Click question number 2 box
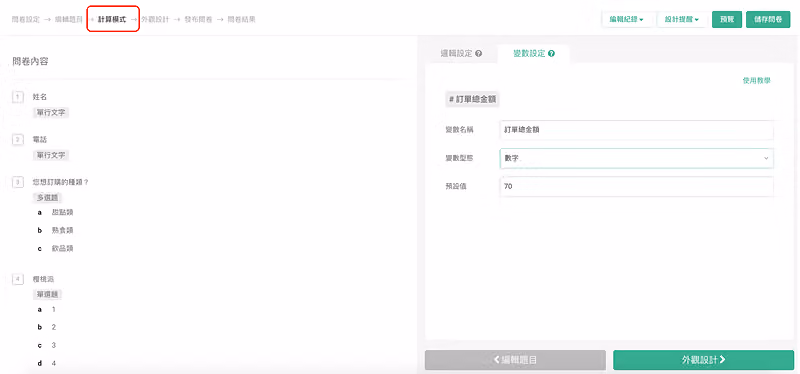This screenshot has height=374, width=800. click(x=17, y=139)
